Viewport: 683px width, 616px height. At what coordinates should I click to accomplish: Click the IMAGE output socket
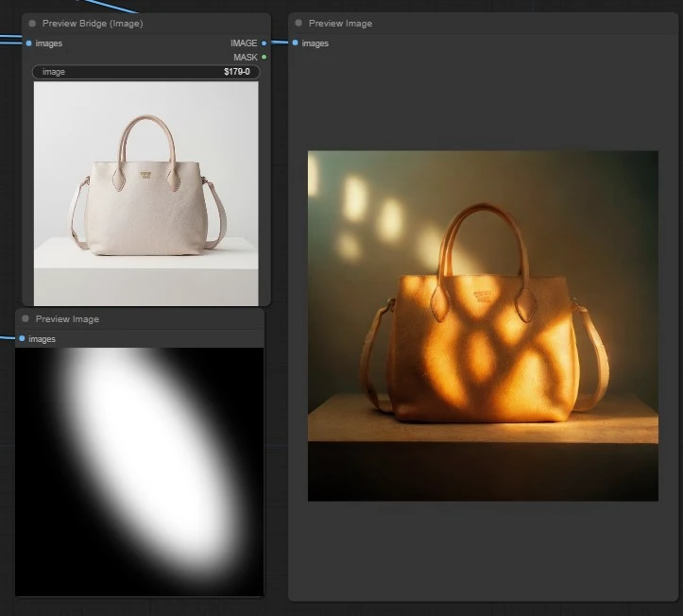click(x=264, y=43)
